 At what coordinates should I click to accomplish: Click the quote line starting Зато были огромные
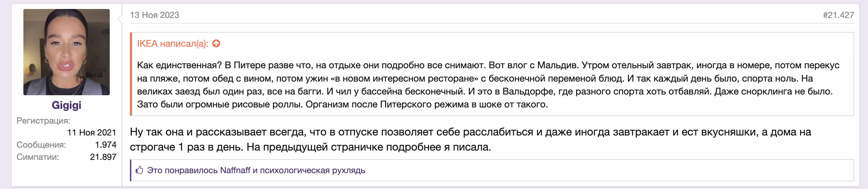click(343, 105)
